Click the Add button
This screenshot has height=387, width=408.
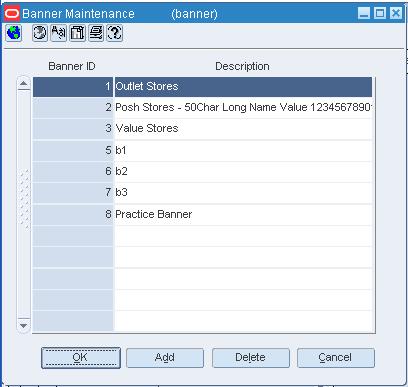165,358
